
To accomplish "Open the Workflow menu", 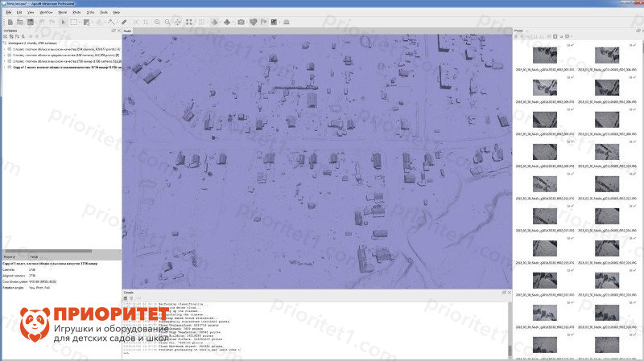I will tap(46, 12).
